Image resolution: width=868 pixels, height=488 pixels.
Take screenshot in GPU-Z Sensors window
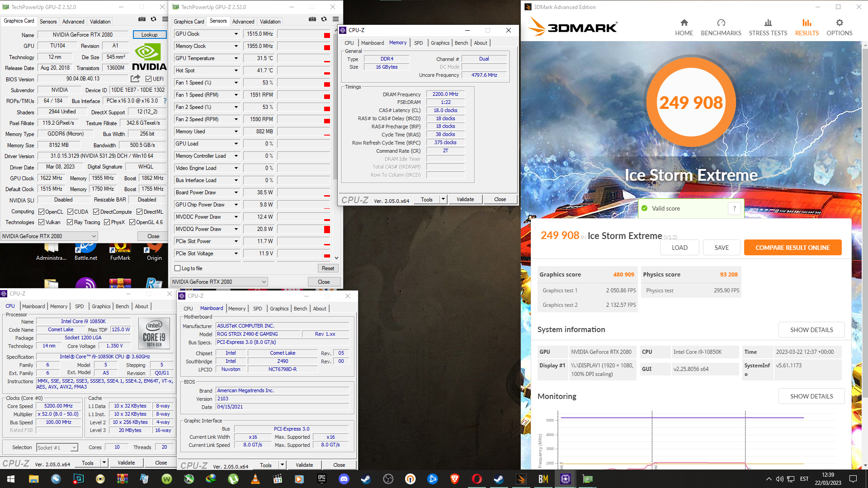pos(312,19)
